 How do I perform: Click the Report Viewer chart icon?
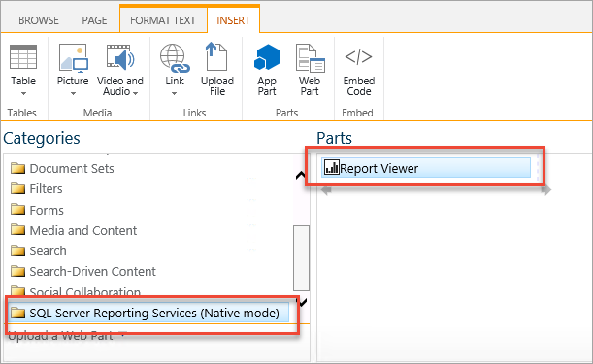coord(332,167)
